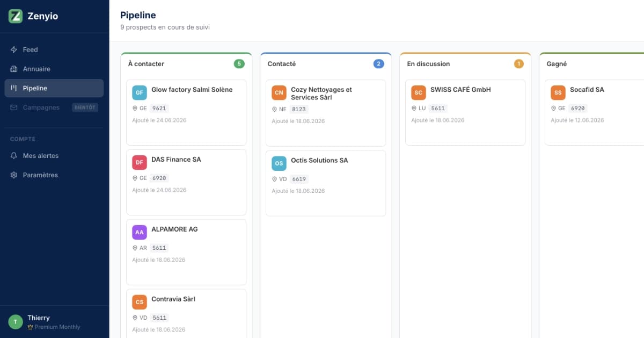Click the Zenyio logo icon

click(16, 16)
